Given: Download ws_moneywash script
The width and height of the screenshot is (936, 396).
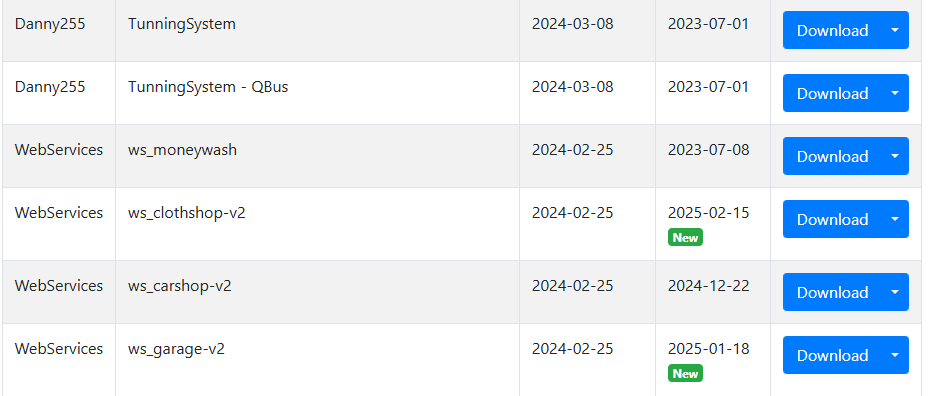Looking at the screenshot, I should tap(832, 156).
